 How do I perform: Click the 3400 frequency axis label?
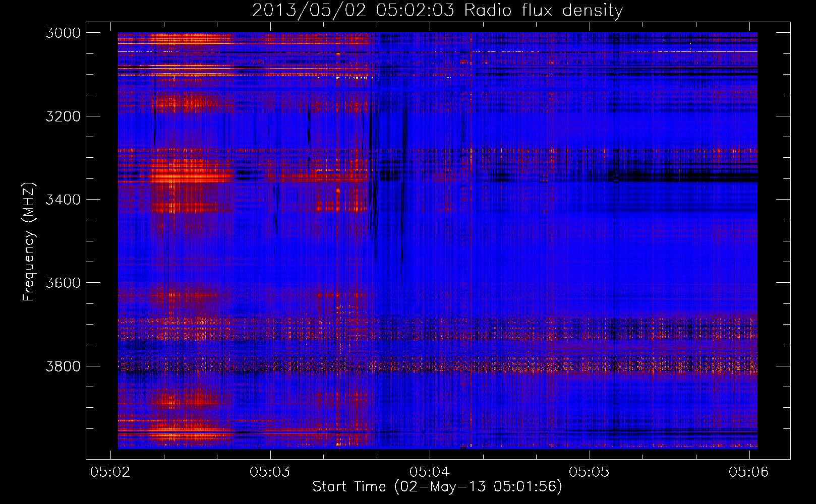[63, 200]
